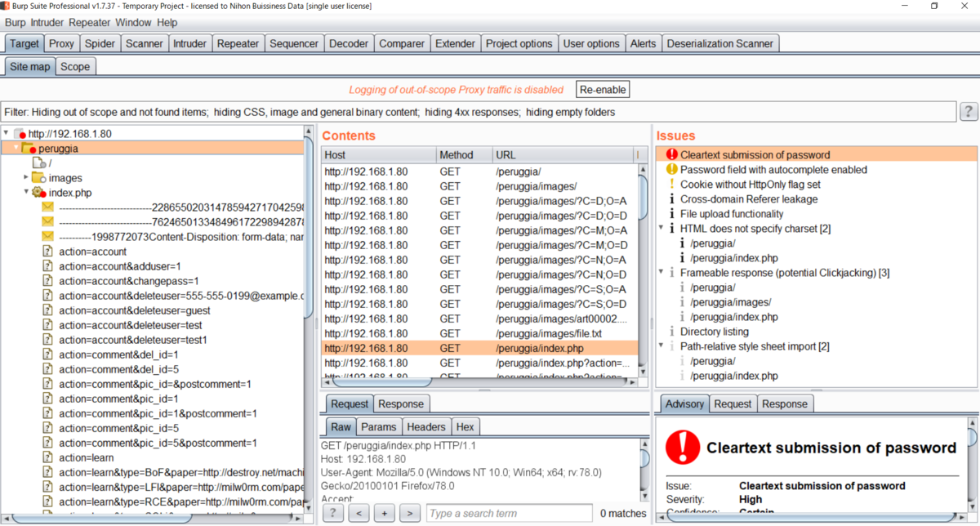Select action=comment&pic_id=5 tree entry

[118, 428]
